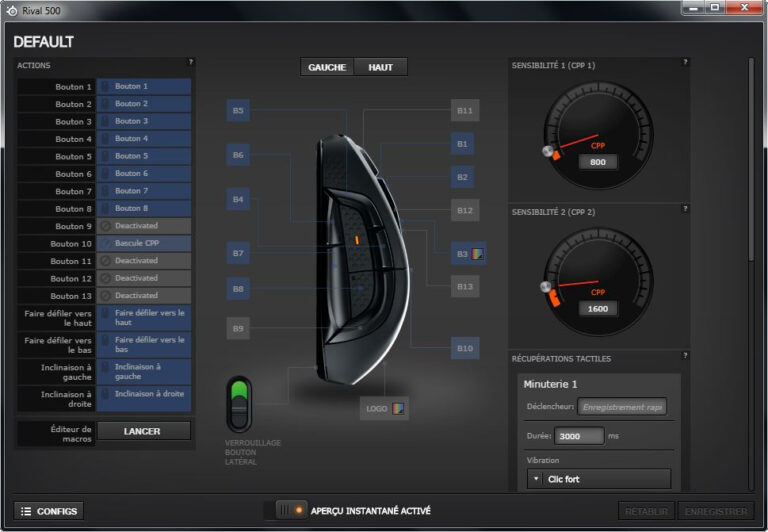Open the Bouton 9 Deactivated assignment
Image resolution: width=768 pixels, height=532 pixels.
point(144,226)
